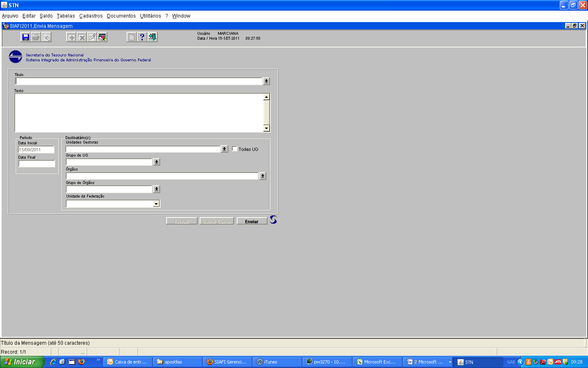Show hidden tray icons arrow
The width and height of the screenshot is (588, 368).
pyautogui.click(x=520, y=362)
